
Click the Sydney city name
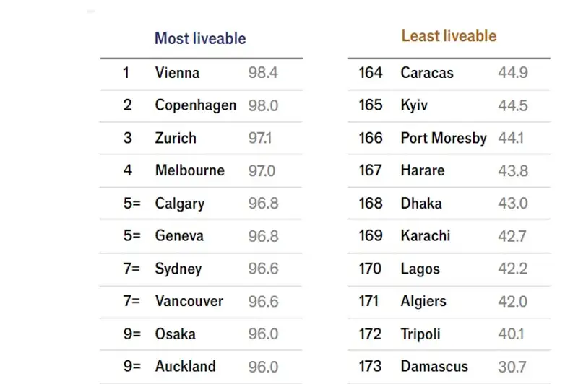(x=178, y=269)
